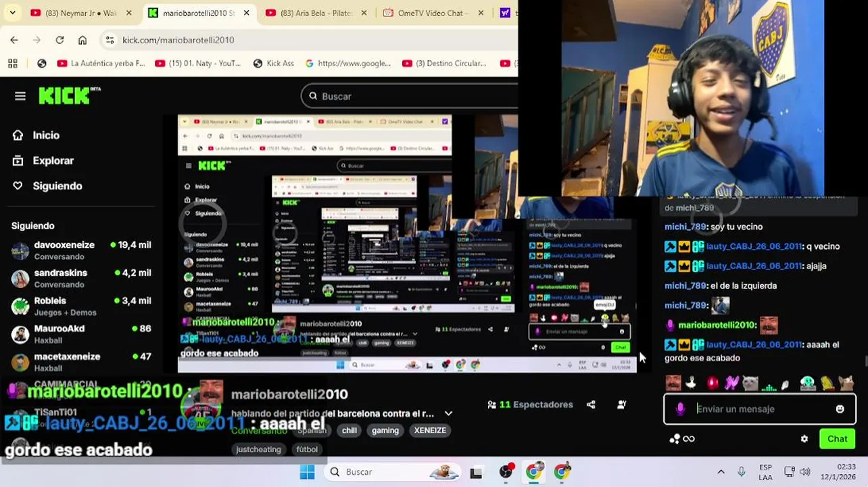Click the follow user icon beside share
The height and width of the screenshot is (487, 868).
[621, 404]
